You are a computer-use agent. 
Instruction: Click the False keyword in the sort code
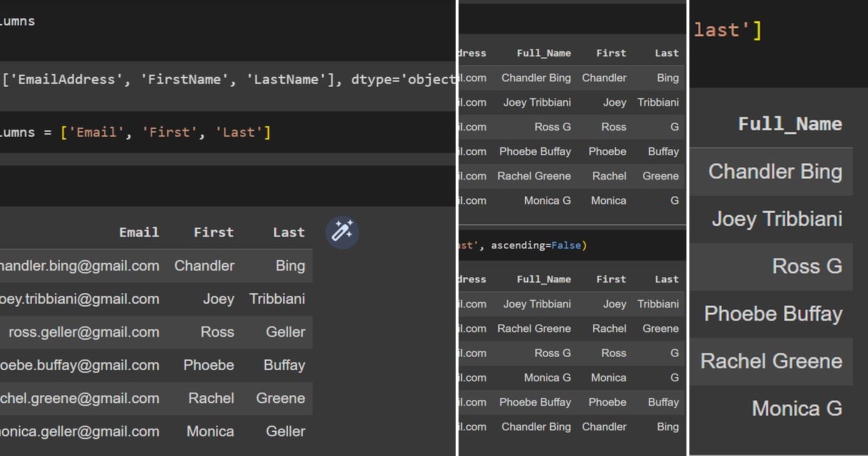pyautogui.click(x=566, y=245)
